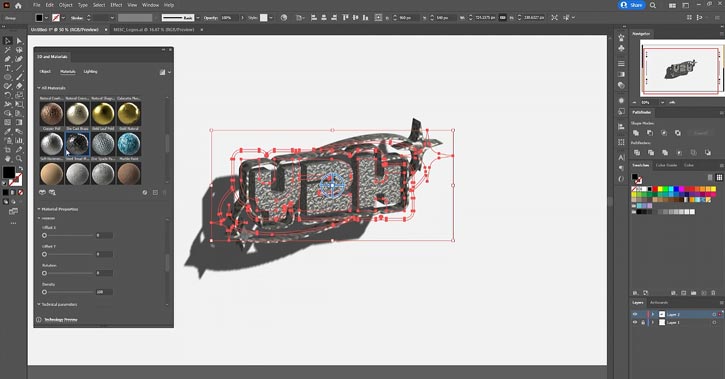Open the Artboards panel tab

pyautogui.click(x=659, y=303)
